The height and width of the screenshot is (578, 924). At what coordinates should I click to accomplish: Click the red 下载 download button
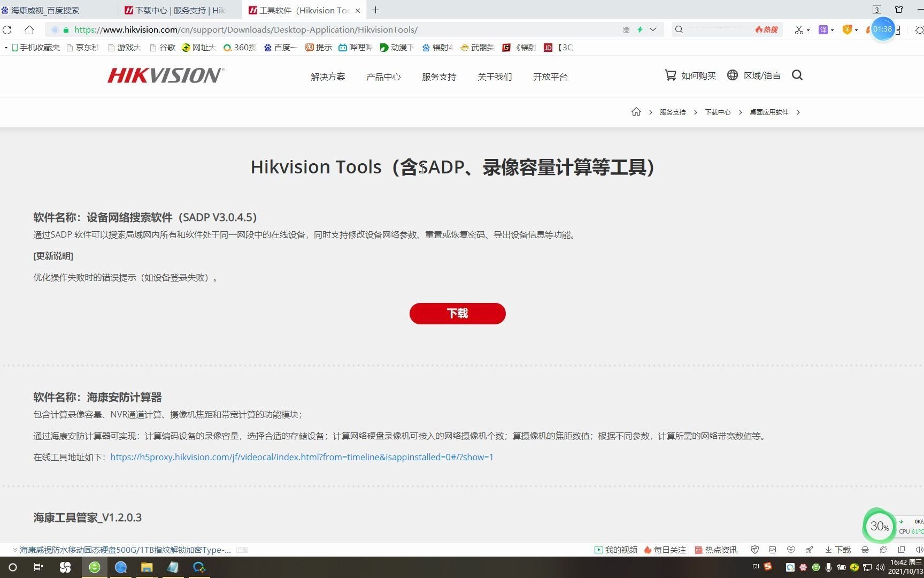click(x=457, y=313)
